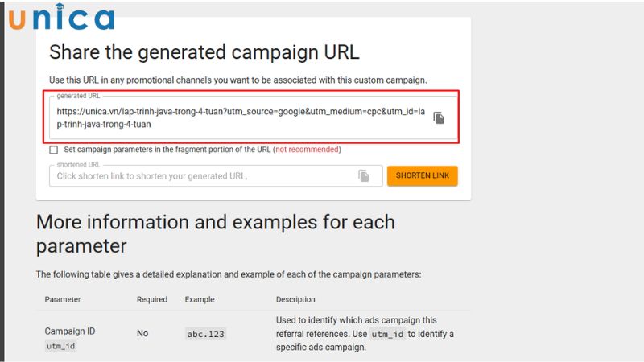Click the 'not recommended' red text
644x362 pixels.
pyautogui.click(x=307, y=150)
